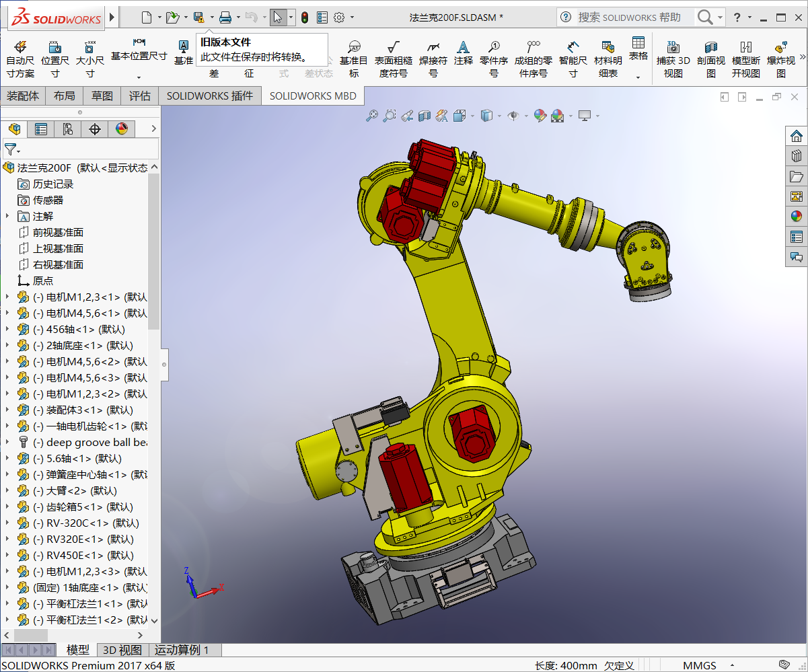
Task: Click the New document icon
Action: (146, 17)
